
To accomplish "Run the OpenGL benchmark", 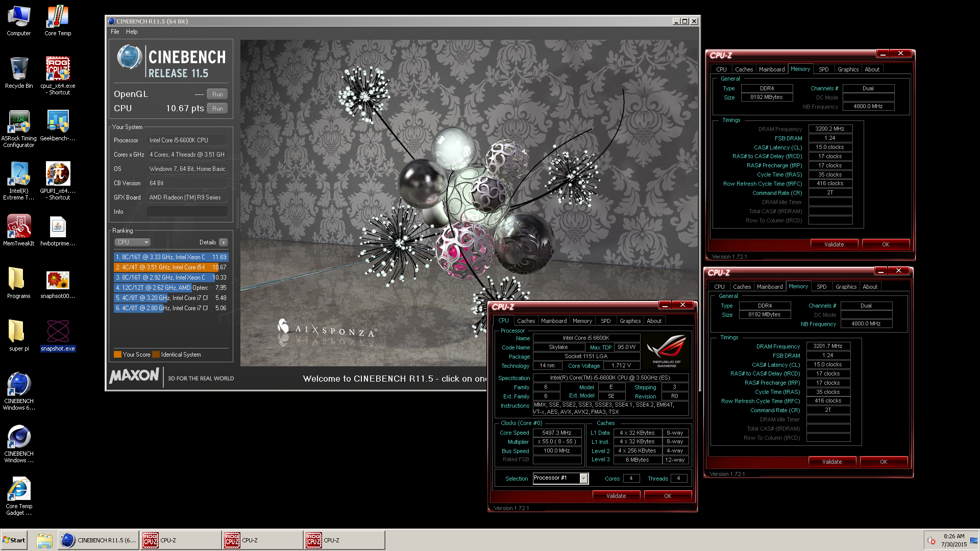I will (217, 94).
